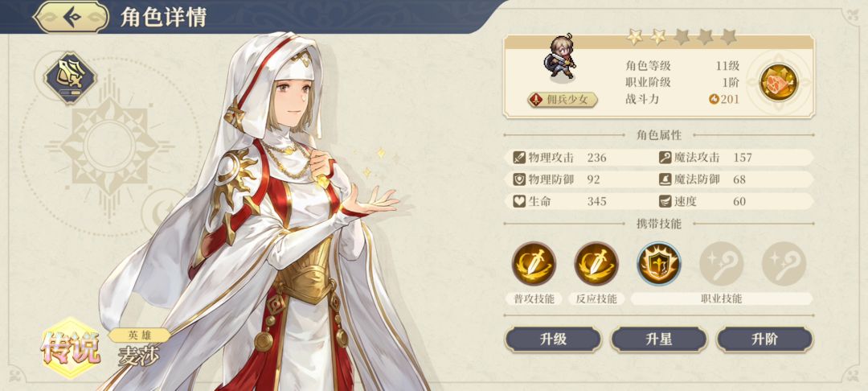Select the 魔法攻击 attribute row
The height and width of the screenshot is (391, 868).
(x=735, y=158)
